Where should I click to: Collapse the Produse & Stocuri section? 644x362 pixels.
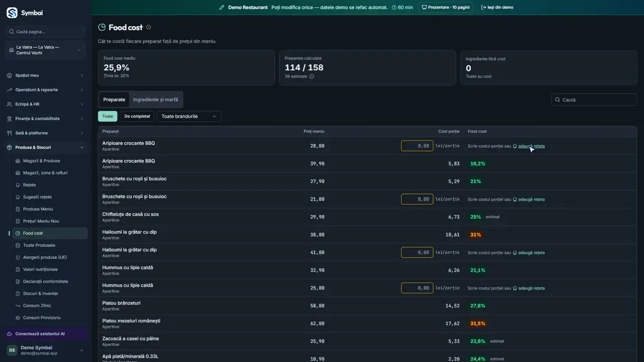[x=45, y=147]
